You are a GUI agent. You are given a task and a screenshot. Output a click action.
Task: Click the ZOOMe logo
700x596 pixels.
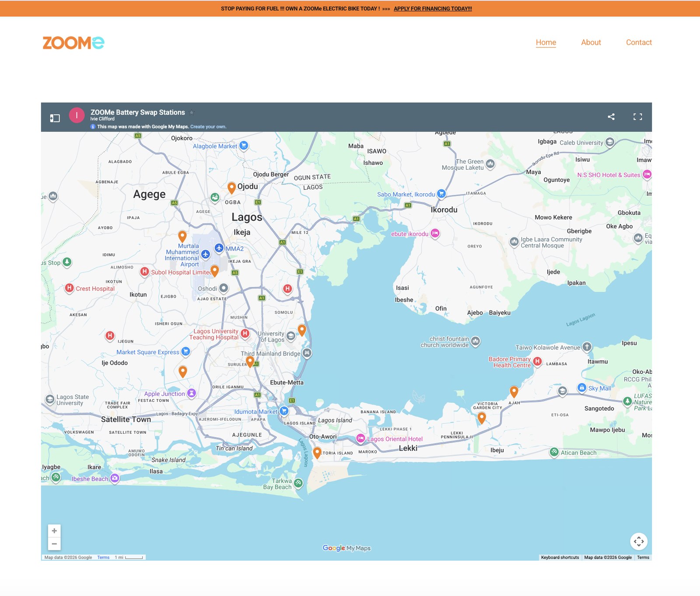pyautogui.click(x=73, y=43)
